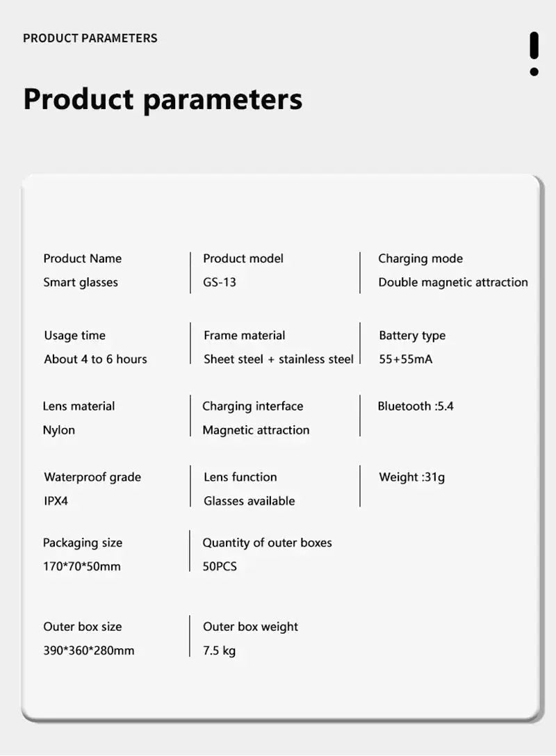Select the Product model GS-13 text

pyautogui.click(x=220, y=282)
